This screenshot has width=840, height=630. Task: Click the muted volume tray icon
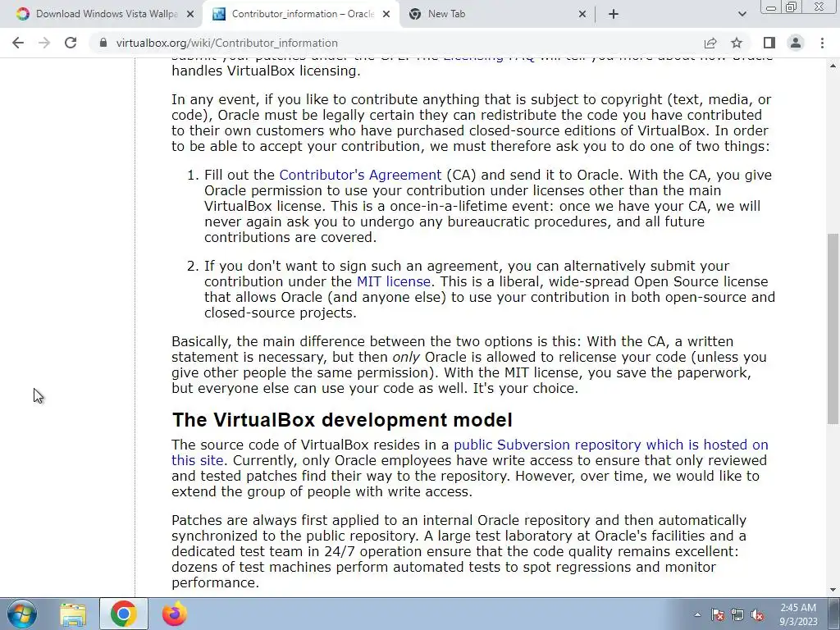(x=757, y=614)
